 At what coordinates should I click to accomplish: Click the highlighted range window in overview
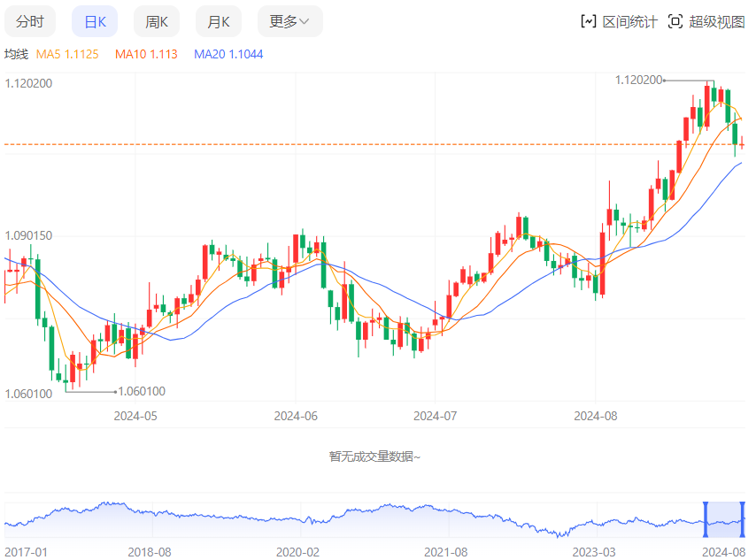[x=724, y=519]
